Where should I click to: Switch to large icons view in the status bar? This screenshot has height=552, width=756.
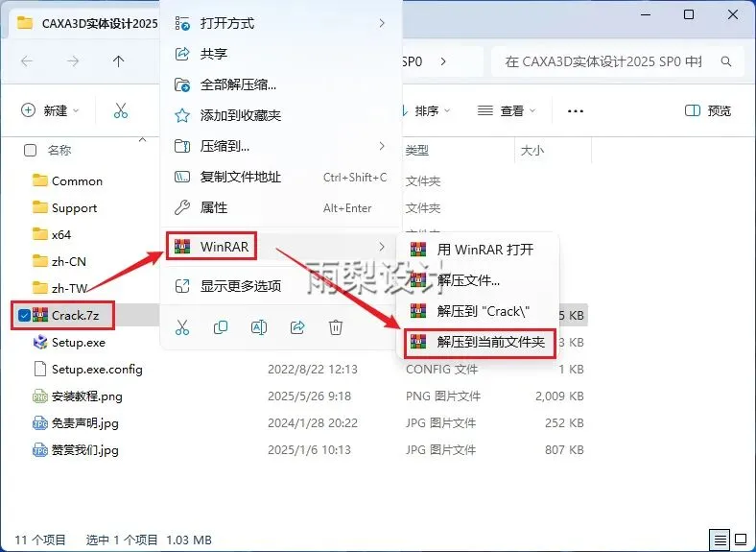coord(741,540)
